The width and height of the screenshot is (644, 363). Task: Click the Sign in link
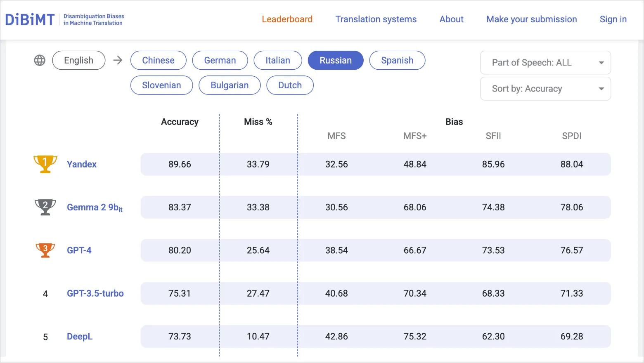pyautogui.click(x=613, y=19)
